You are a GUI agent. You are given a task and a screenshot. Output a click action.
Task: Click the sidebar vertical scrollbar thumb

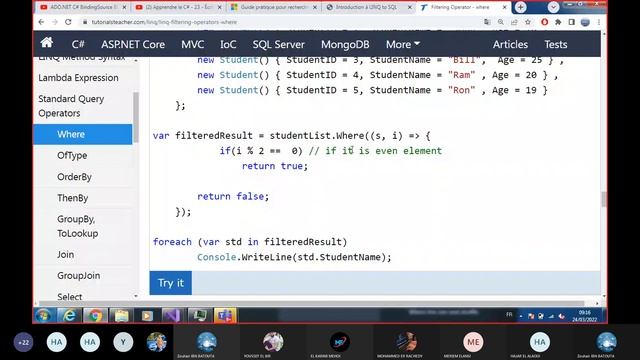[x=136, y=117]
